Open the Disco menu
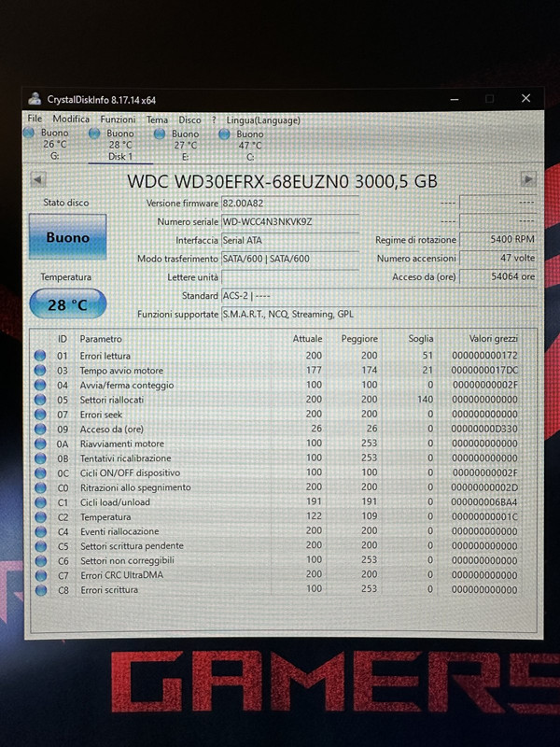The image size is (560, 747). coord(189,120)
